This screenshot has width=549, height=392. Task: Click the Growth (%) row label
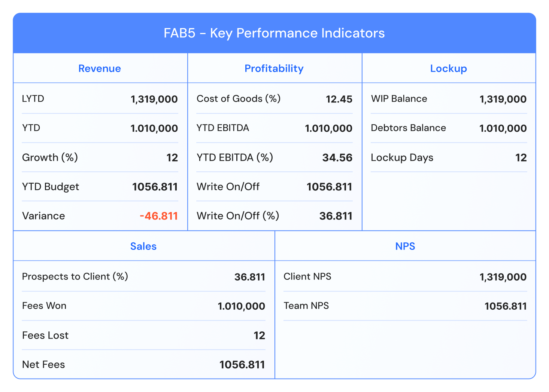pos(50,157)
